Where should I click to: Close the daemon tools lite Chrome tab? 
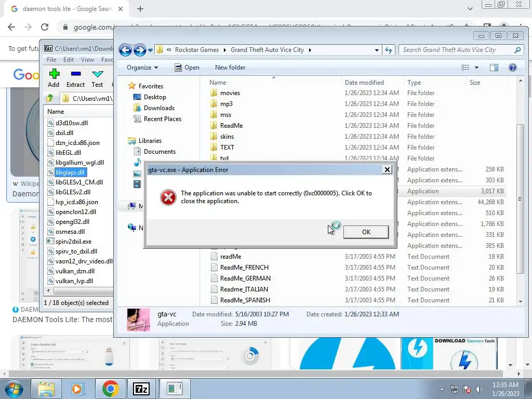click(x=121, y=9)
